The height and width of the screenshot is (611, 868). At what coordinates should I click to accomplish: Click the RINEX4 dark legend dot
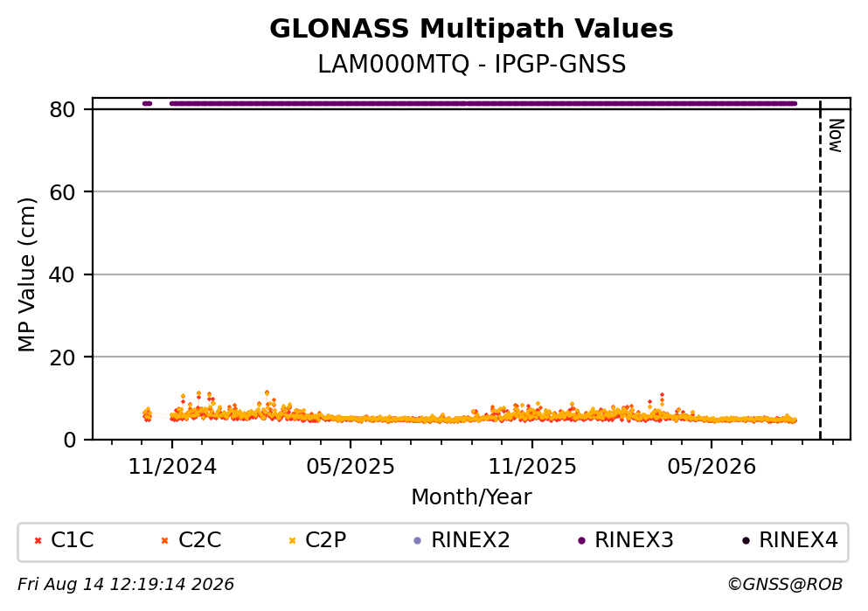(746, 541)
